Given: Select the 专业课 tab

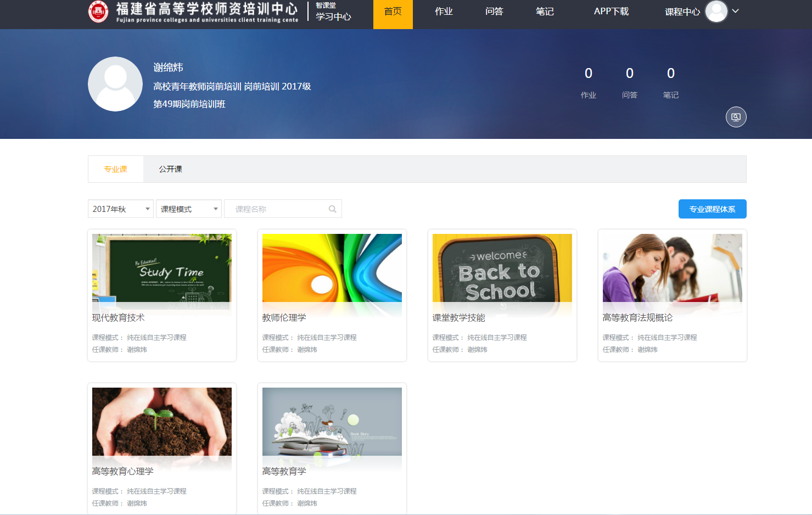Looking at the screenshot, I should (x=115, y=169).
